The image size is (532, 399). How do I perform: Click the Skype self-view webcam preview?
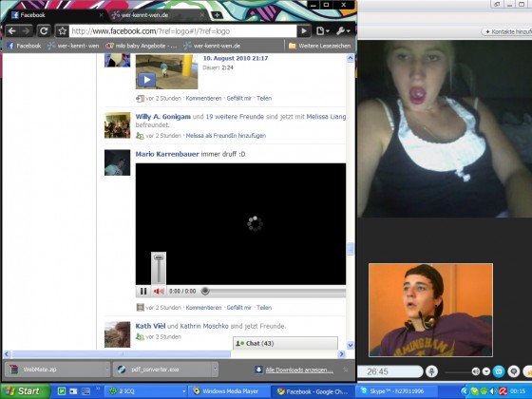coord(431,310)
